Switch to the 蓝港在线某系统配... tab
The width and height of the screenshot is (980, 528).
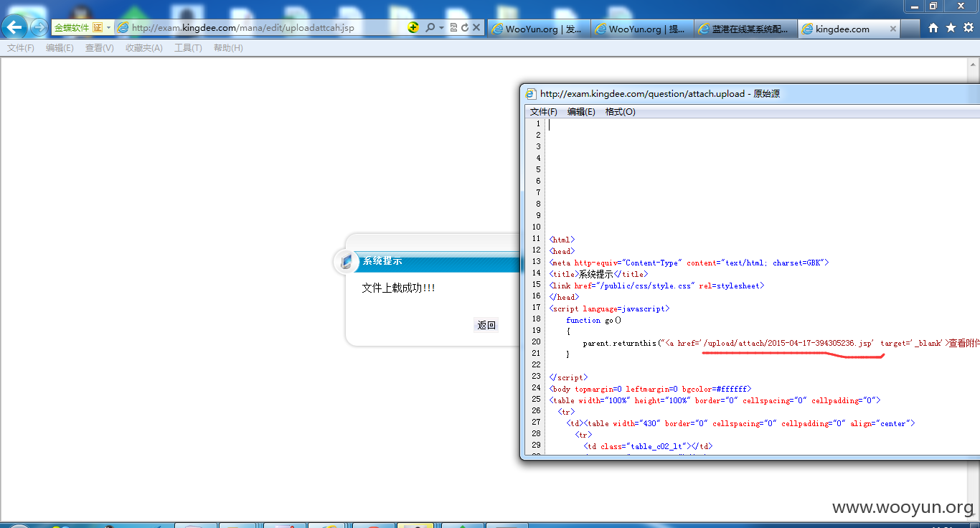(x=745, y=29)
